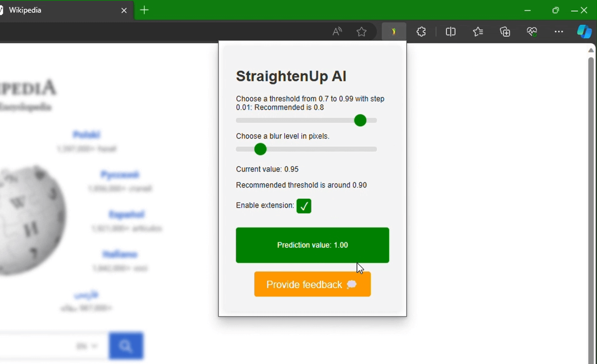Click the Read aloud icon in toolbar

(337, 32)
